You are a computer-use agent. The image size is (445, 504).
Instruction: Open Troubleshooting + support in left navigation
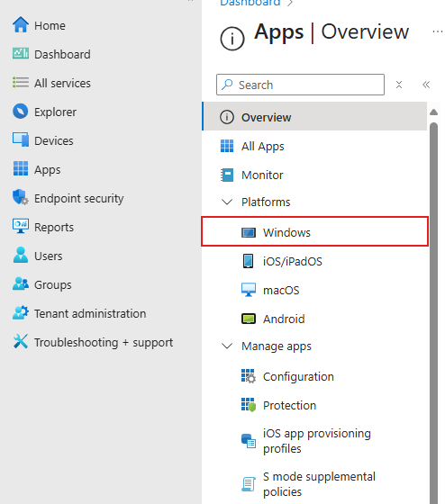coord(104,342)
